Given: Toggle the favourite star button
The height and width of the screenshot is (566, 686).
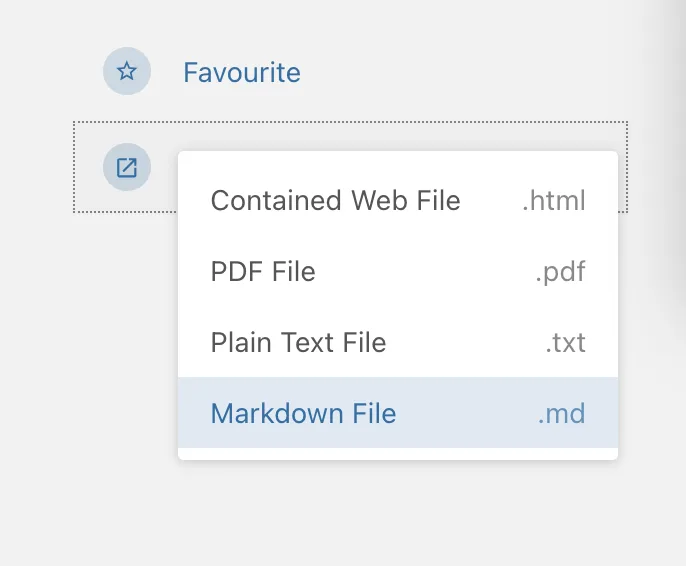Looking at the screenshot, I should point(127,72).
